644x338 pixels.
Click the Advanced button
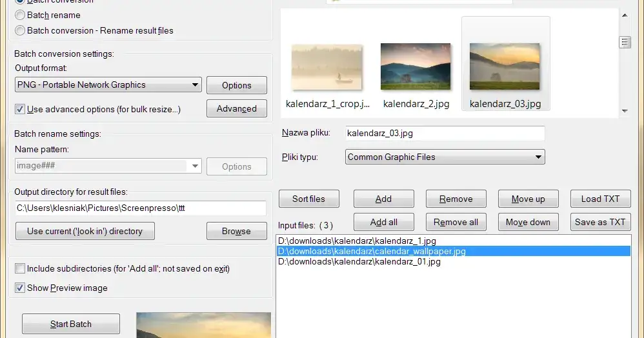236,109
